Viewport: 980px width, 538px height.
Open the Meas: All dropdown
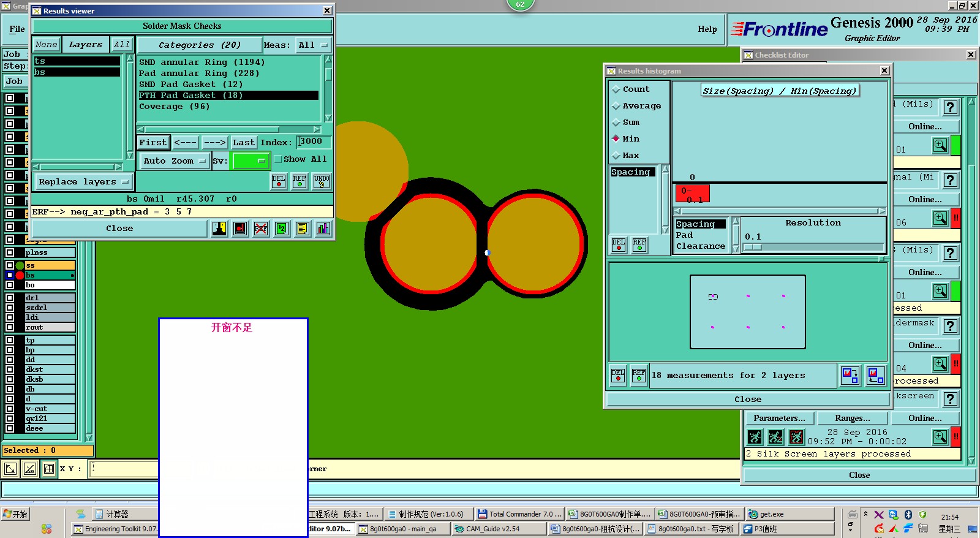(314, 45)
